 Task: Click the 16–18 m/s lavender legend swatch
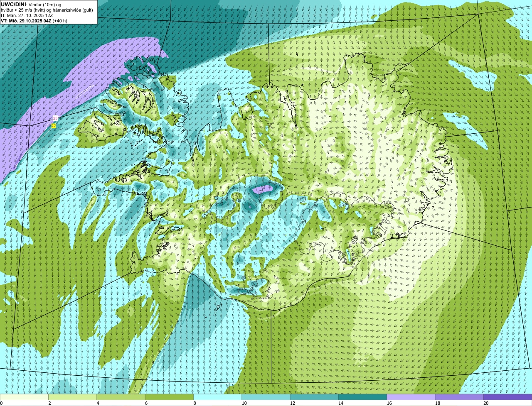411,397
